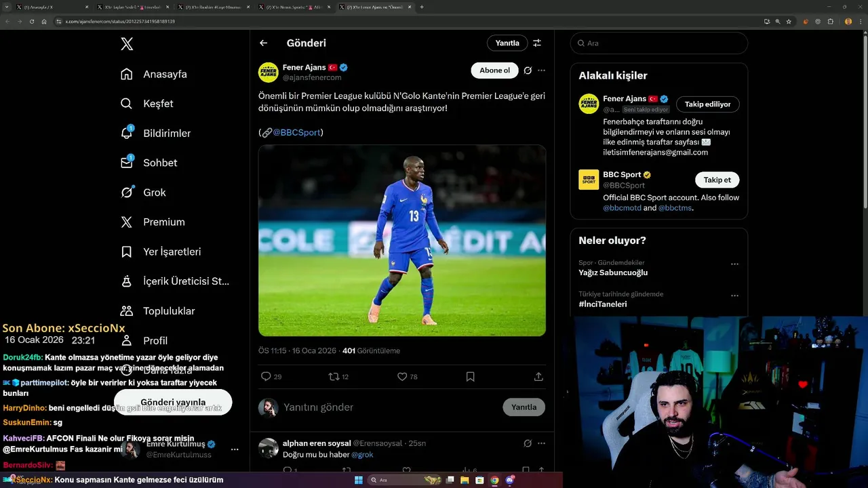The height and width of the screenshot is (488, 868).
Task: Click Takip et button for BBC Sport
Action: (717, 180)
